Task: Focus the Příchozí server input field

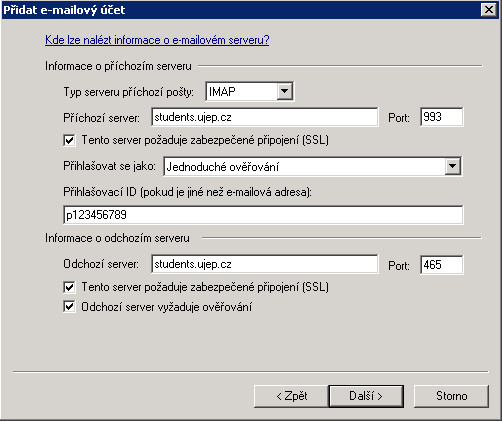Action: (x=265, y=117)
